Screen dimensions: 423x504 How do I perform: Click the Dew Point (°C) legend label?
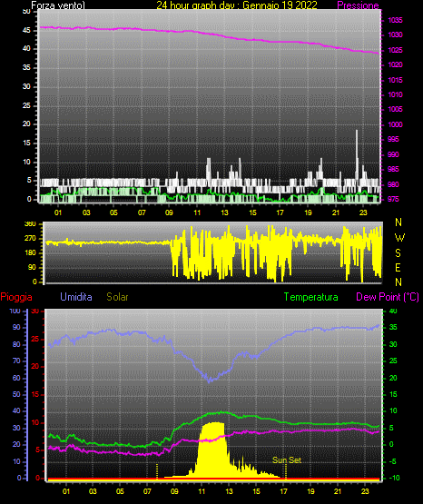388,297
